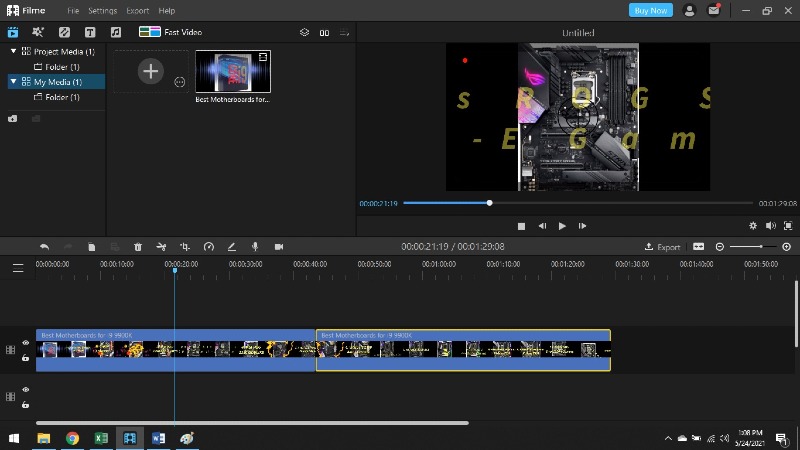800x450 pixels.
Task: Open the Effects tab icon
Action: coord(38,32)
